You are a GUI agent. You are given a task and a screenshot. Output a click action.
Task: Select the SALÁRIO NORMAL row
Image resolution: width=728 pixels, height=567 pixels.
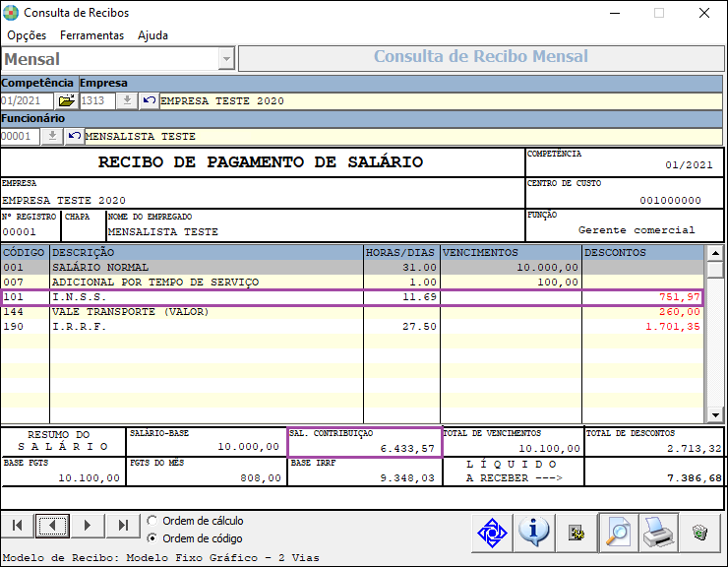click(x=352, y=267)
